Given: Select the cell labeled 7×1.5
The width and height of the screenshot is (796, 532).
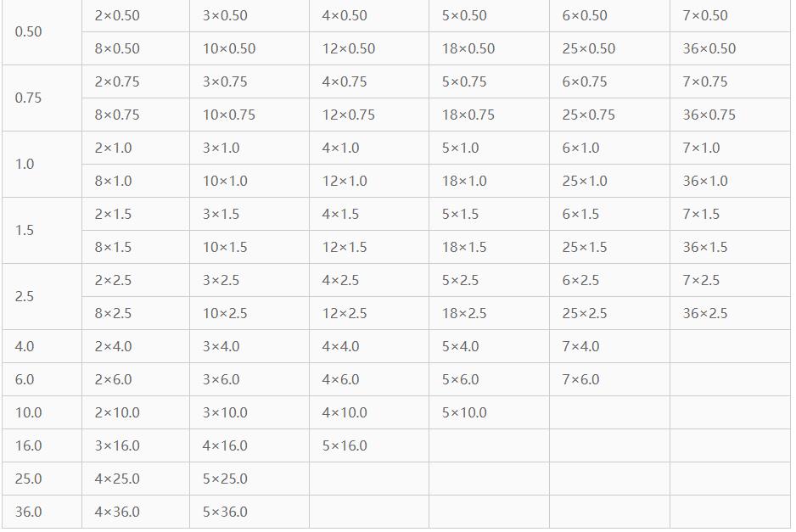Looking at the screenshot, I should [x=700, y=214].
